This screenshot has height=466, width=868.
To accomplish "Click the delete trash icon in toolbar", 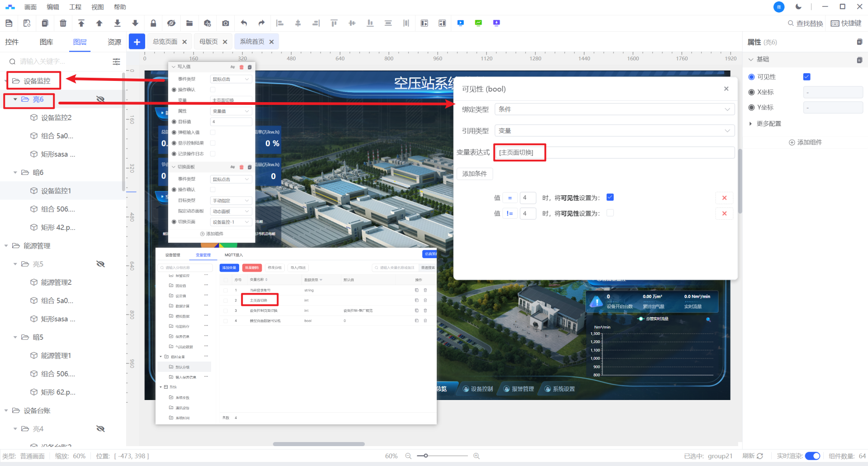I will click(63, 23).
